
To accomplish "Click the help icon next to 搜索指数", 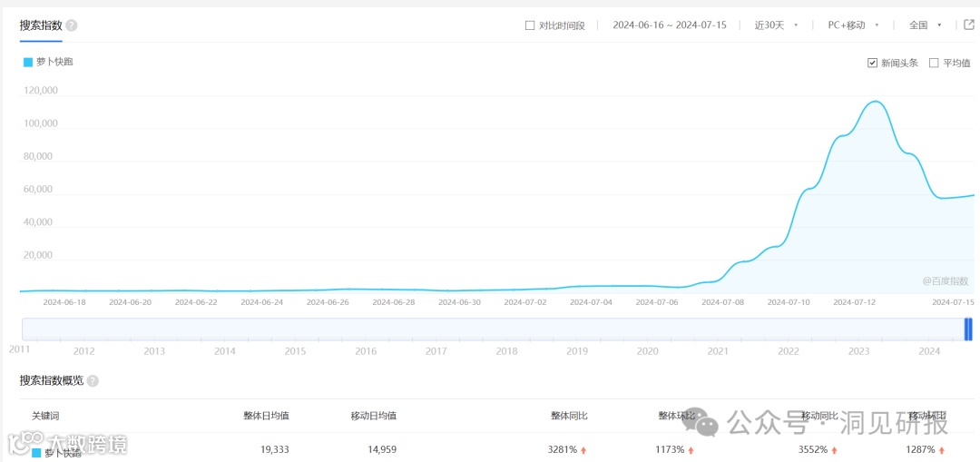I will tap(72, 25).
